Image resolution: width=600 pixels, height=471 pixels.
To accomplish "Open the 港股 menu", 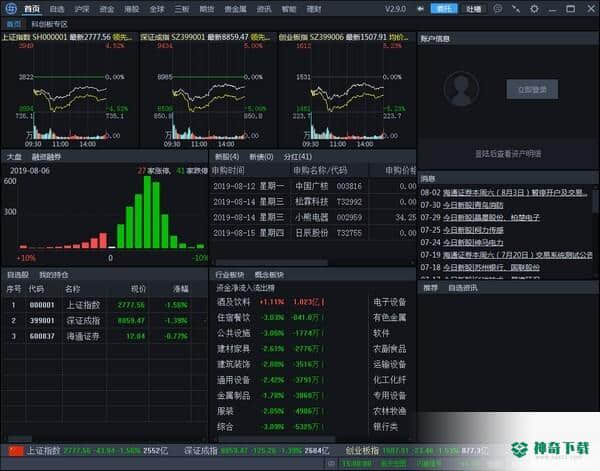I will (132, 9).
